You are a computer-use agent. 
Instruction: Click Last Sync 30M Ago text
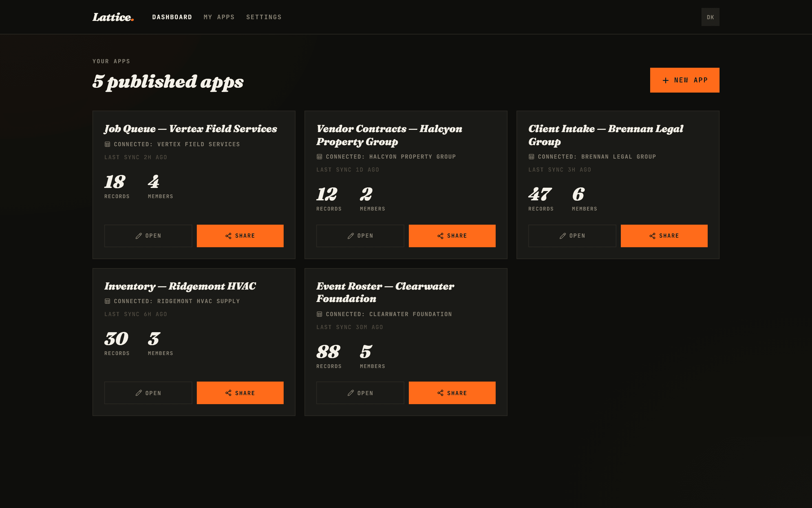coord(350,327)
